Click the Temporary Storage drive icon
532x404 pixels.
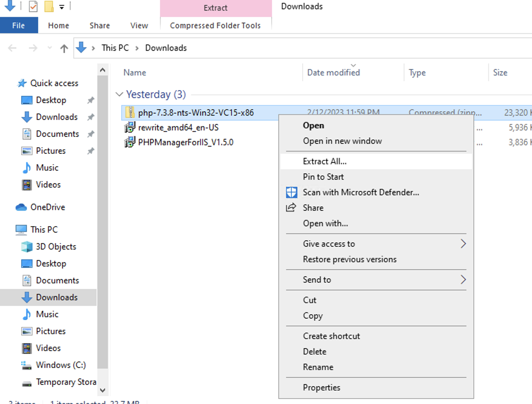[x=27, y=384]
